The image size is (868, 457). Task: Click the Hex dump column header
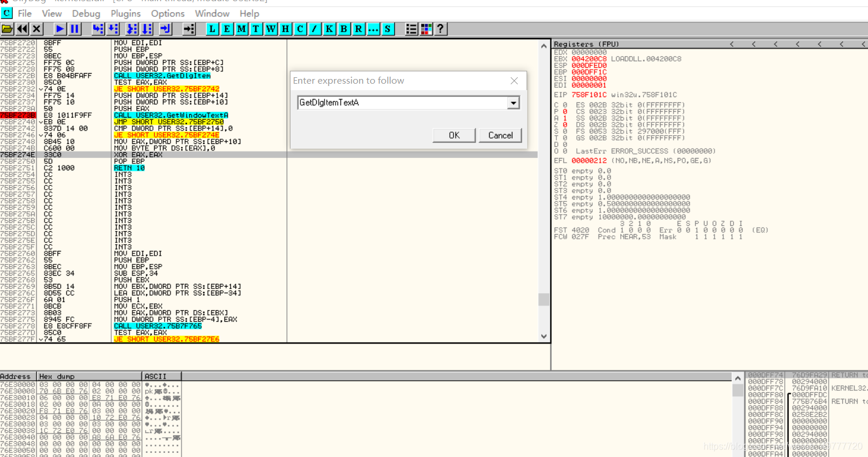click(89, 376)
